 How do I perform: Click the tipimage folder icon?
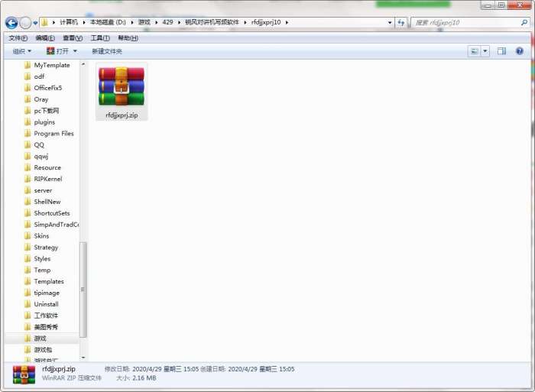(28, 293)
